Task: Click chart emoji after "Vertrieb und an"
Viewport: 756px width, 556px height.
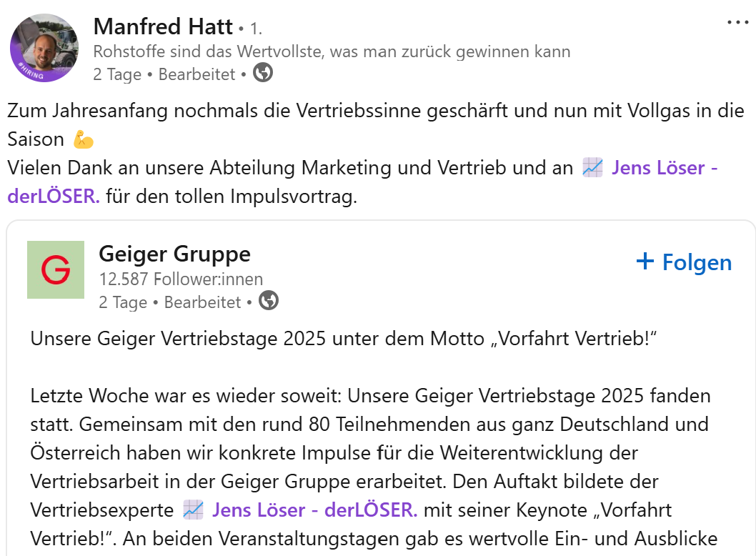Action: click(592, 168)
